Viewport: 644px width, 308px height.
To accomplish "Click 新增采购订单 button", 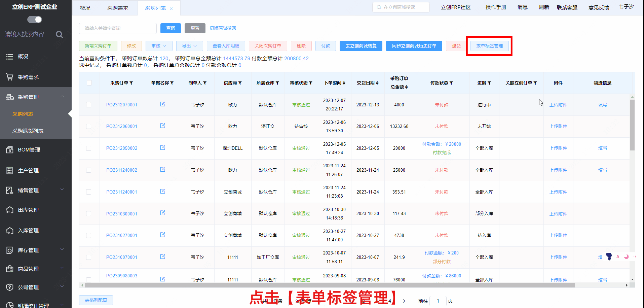I will pyautogui.click(x=98, y=46).
